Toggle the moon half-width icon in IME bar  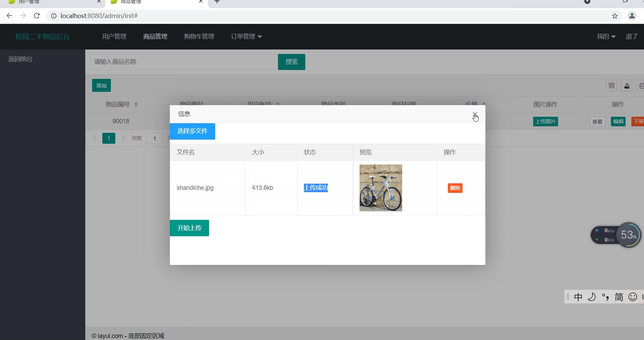[x=592, y=297]
